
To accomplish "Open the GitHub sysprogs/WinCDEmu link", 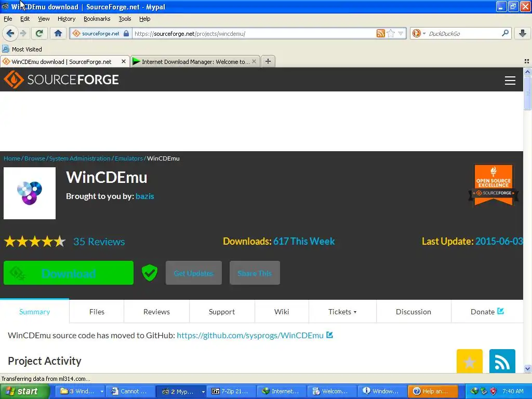I will coord(250,335).
